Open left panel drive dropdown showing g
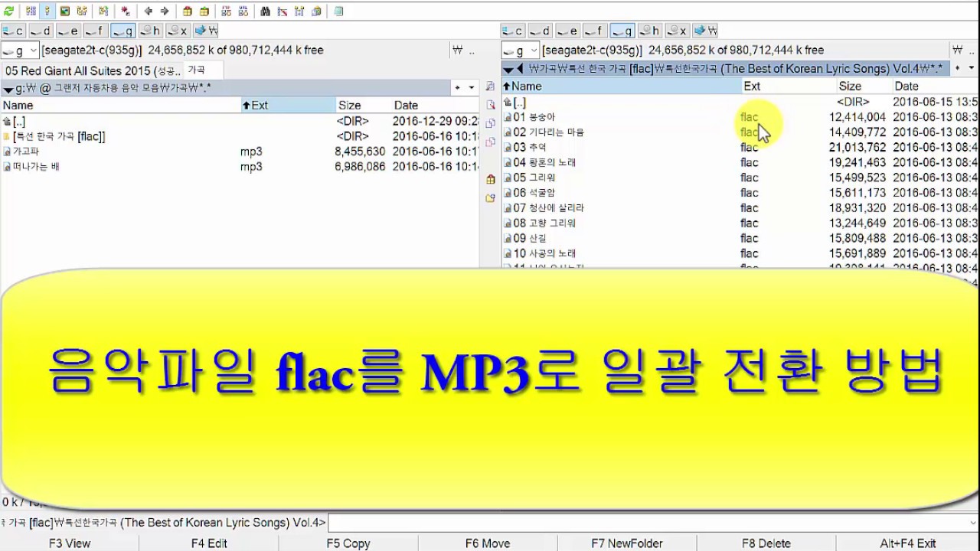Viewport: 980px width, 551px height. click(x=20, y=51)
